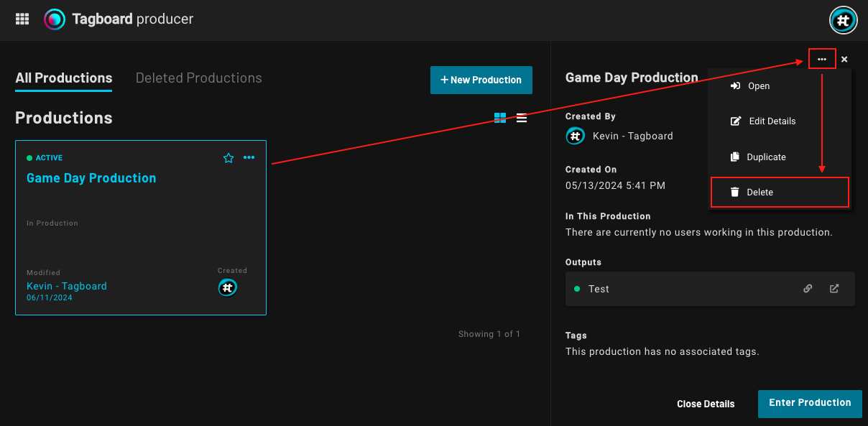Star the Game Day Production card
The height and width of the screenshot is (426, 868).
point(228,157)
